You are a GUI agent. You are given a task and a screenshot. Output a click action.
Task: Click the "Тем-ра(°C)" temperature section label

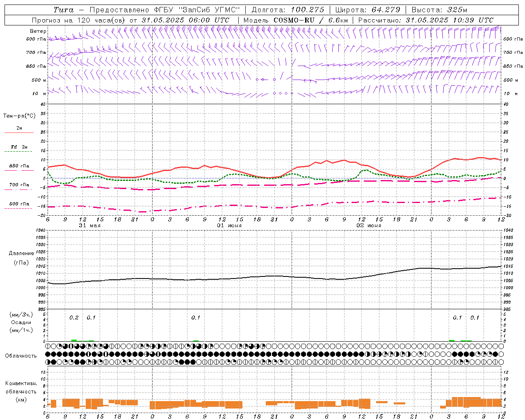point(19,116)
